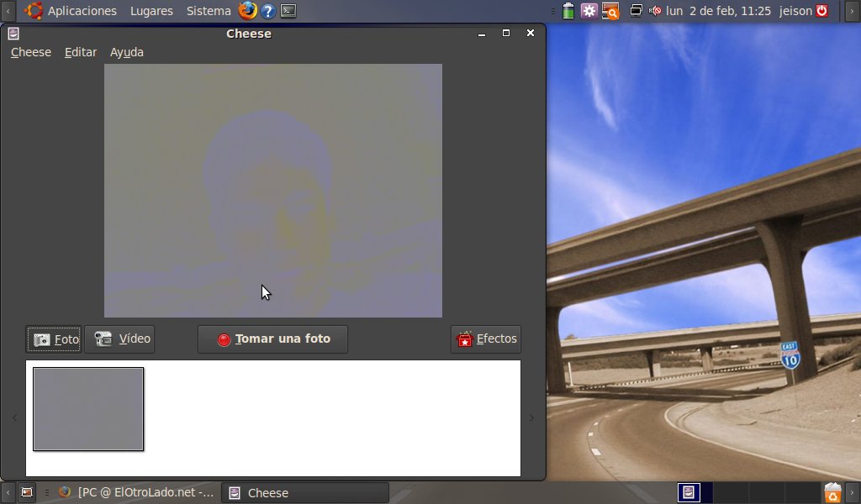Switch to Foto mode
Viewport: 861px width, 504px height.
pos(55,339)
